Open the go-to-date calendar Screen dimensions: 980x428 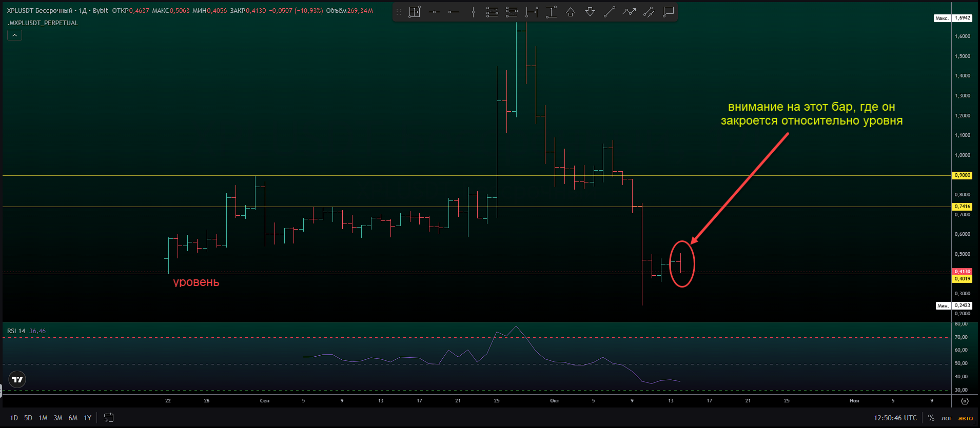pyautogui.click(x=108, y=418)
